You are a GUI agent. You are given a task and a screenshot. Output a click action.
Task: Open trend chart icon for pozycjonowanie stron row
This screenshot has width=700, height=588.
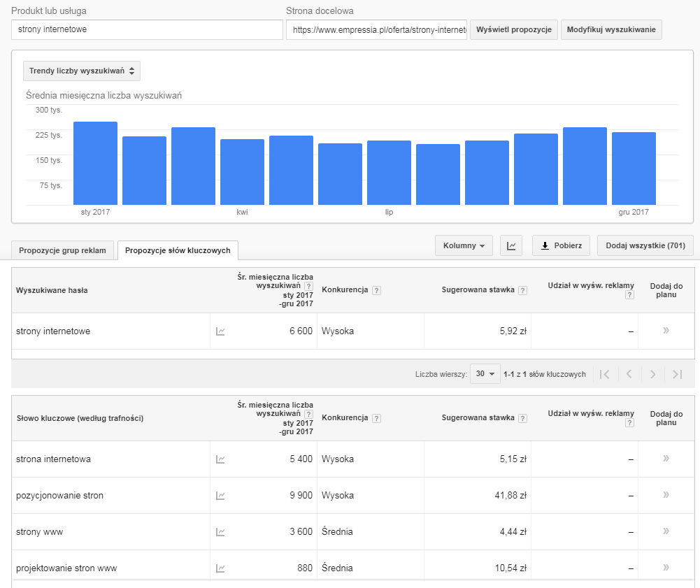[x=220, y=496]
